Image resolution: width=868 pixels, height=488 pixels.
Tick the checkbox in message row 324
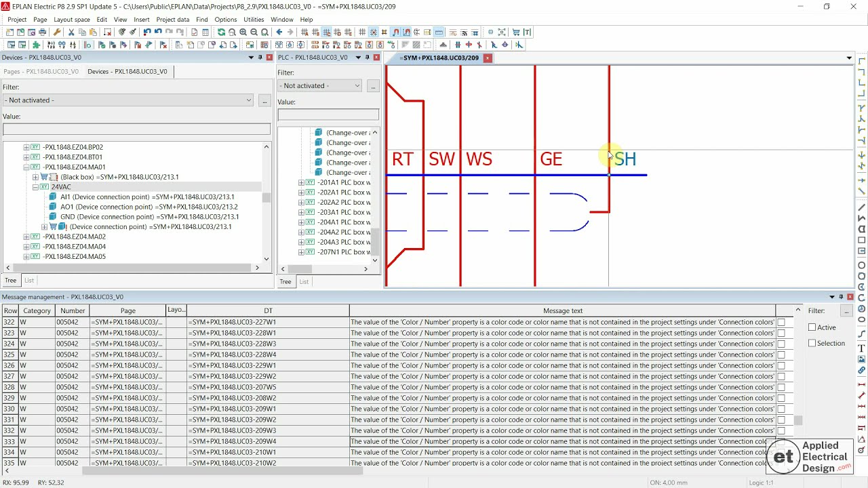781,344
